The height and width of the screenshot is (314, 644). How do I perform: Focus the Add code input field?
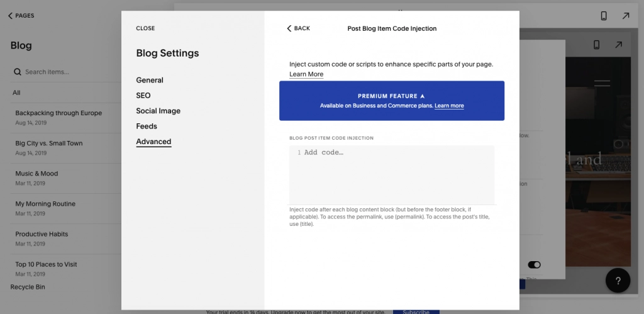(x=392, y=174)
